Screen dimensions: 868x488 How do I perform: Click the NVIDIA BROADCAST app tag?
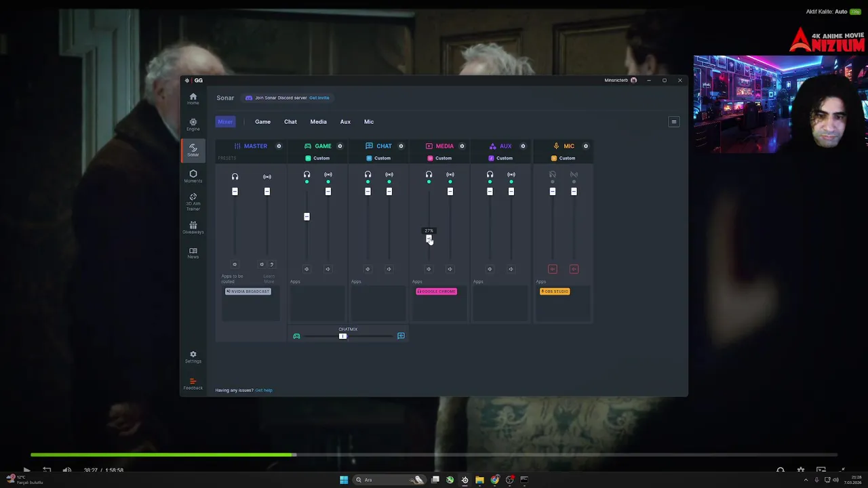click(x=248, y=291)
